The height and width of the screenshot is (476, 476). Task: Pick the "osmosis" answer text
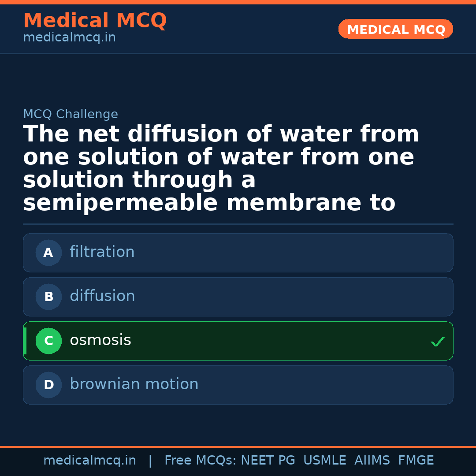click(x=100, y=340)
